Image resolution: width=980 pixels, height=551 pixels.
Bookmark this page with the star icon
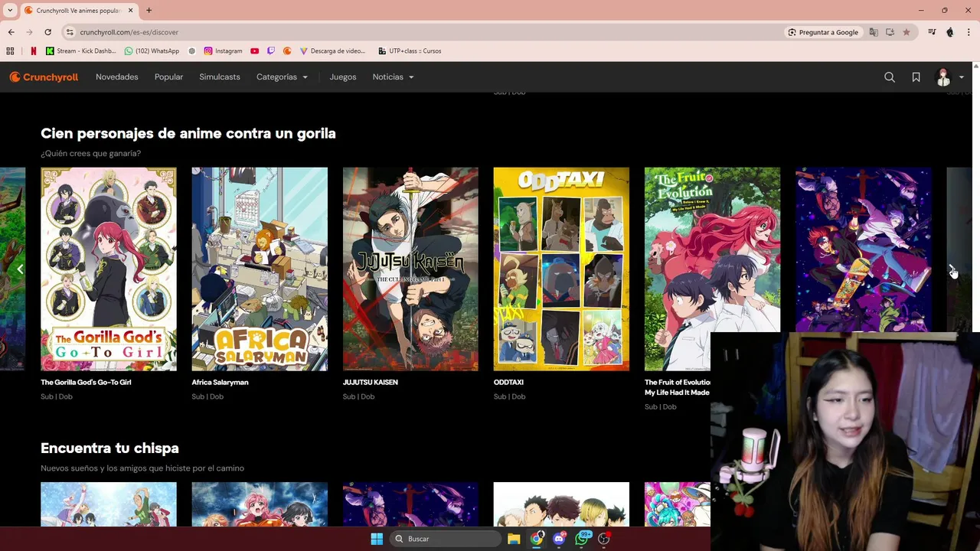pyautogui.click(x=906, y=32)
